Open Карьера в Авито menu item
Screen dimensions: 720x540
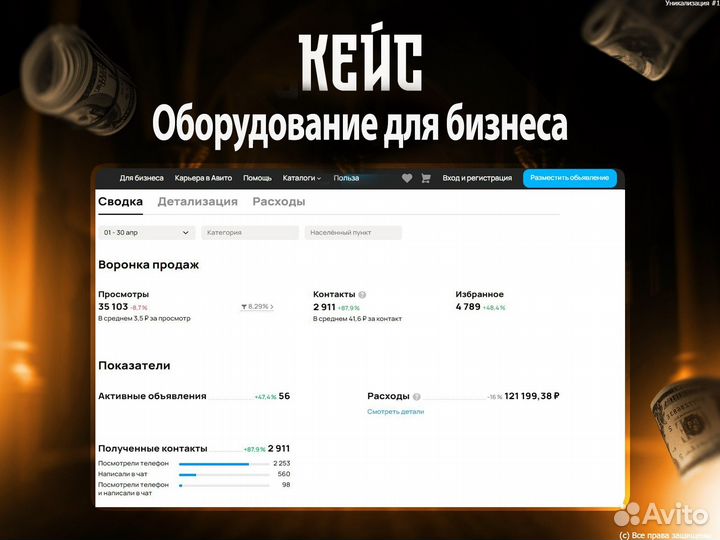[203, 178]
